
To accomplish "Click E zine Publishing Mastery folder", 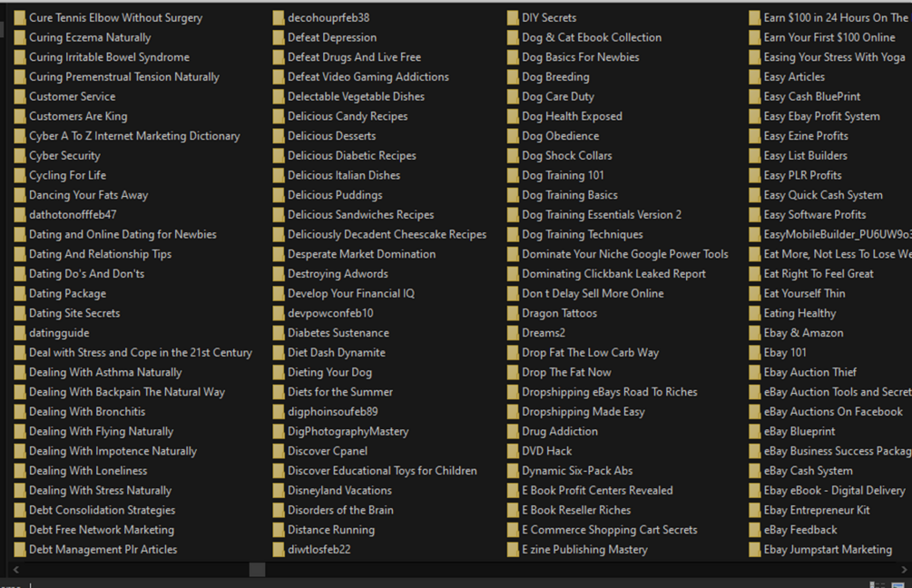I will 584,550.
